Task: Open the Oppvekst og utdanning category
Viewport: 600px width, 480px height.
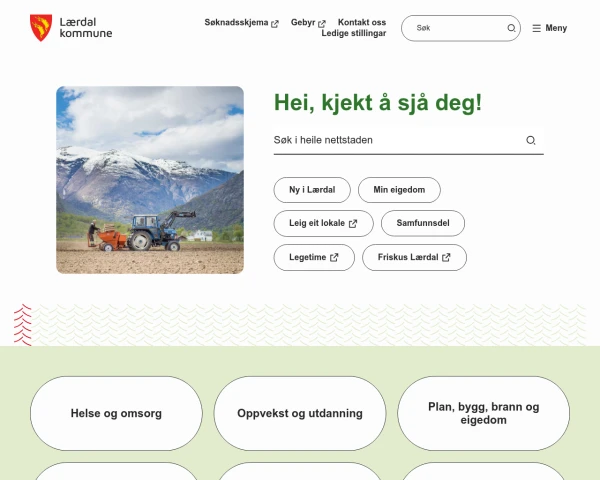Action: click(x=300, y=413)
